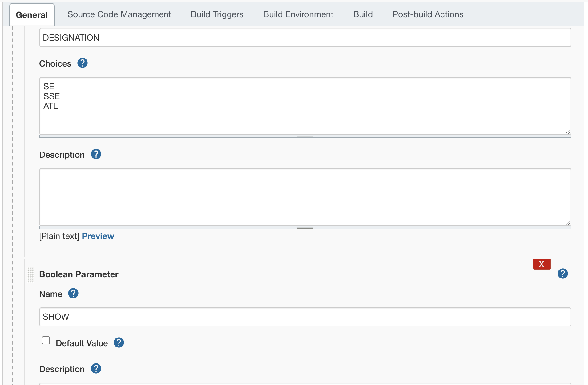
Task: Open help for the Boolean Parameter Name field
Action: pos(73,294)
